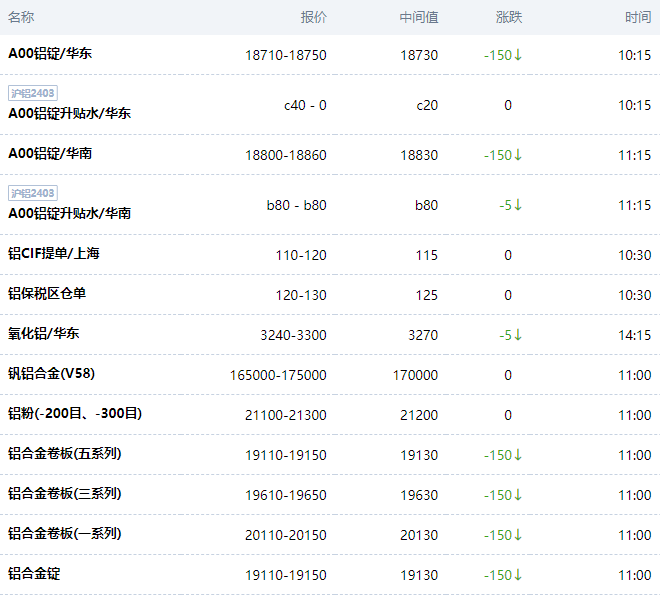Click the middle value 115
This screenshot has height=604, width=660.
[427, 255]
